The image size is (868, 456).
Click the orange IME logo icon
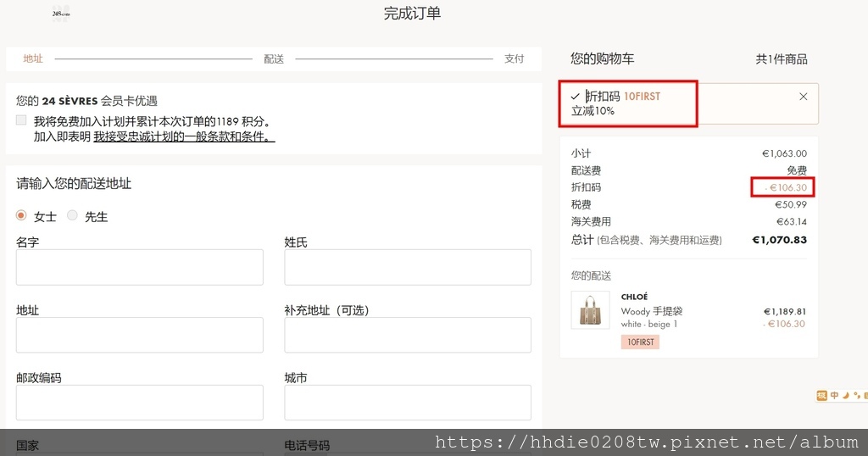[821, 395]
